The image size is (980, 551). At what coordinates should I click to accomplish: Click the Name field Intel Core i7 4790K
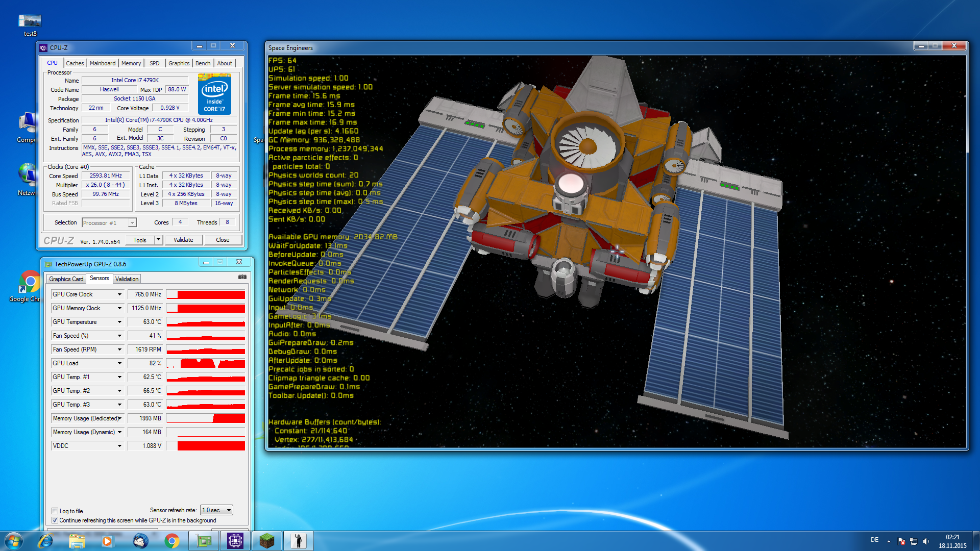tap(135, 80)
